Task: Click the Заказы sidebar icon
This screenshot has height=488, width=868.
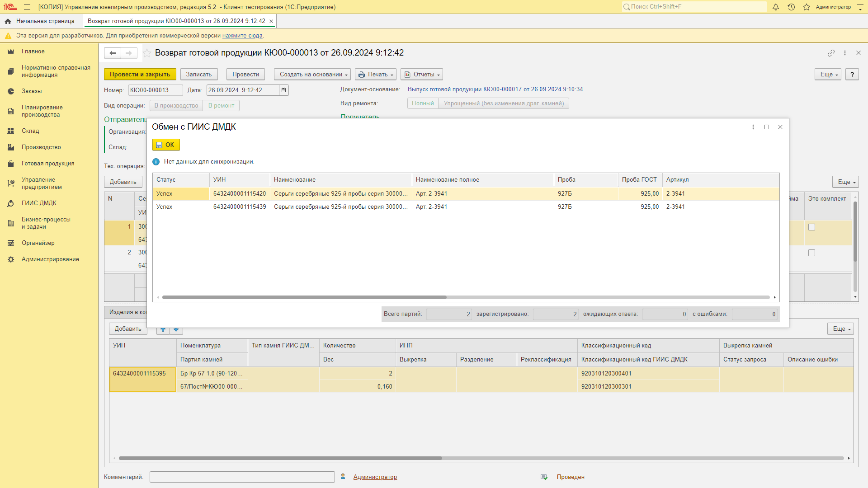Action: pos(11,91)
